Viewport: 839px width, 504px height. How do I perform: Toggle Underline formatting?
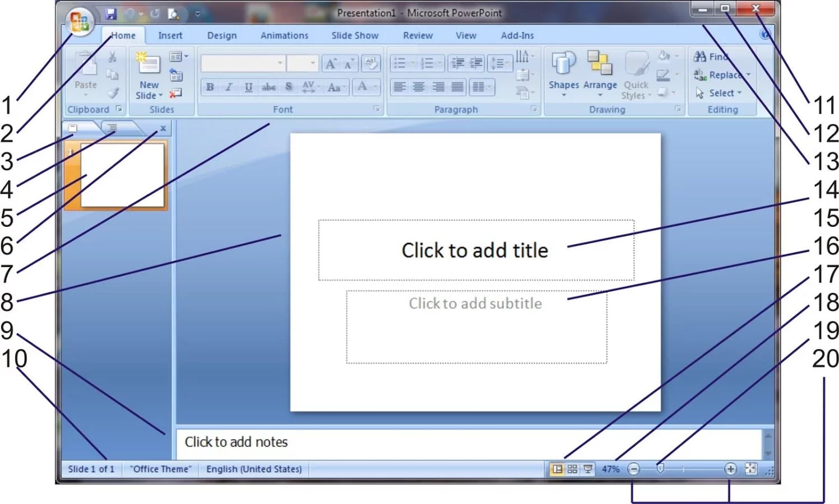[x=248, y=87]
